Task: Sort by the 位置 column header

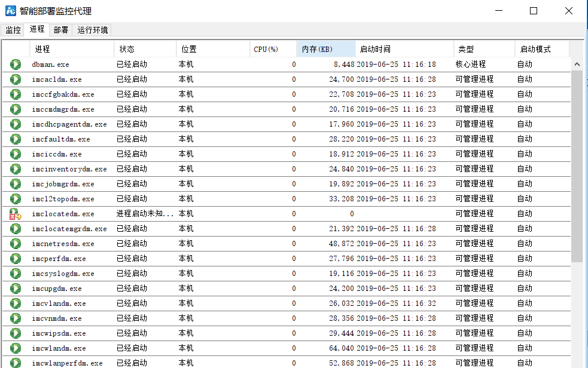Action: coord(213,49)
